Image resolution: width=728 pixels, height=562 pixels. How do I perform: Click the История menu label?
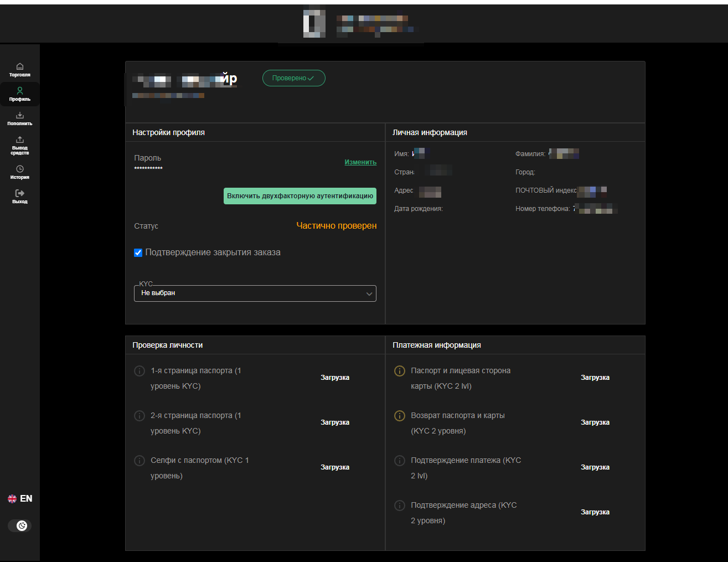point(20,177)
